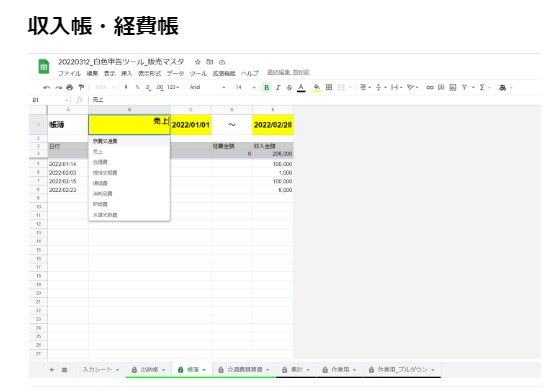This screenshot has width=549, height=391.
Task: Open the Google Sheets home icon
Action: point(44,67)
